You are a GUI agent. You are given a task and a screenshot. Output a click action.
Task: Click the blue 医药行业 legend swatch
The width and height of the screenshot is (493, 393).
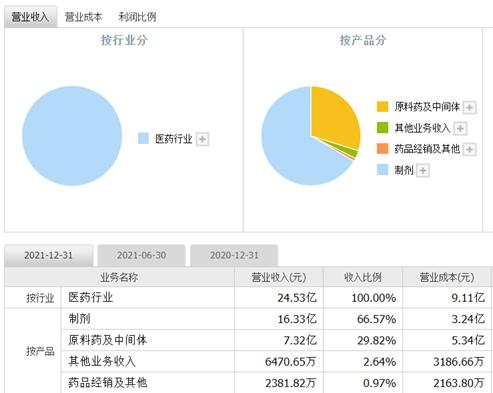tap(143, 138)
